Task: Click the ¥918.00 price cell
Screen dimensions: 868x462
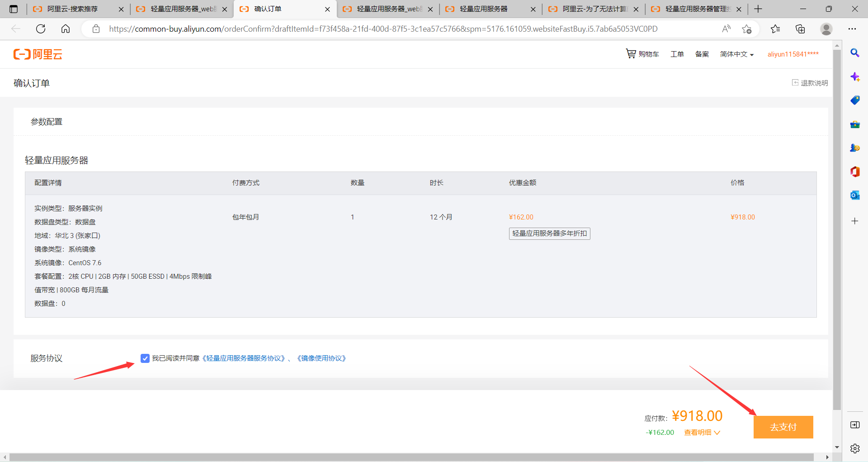Action: pyautogui.click(x=743, y=217)
